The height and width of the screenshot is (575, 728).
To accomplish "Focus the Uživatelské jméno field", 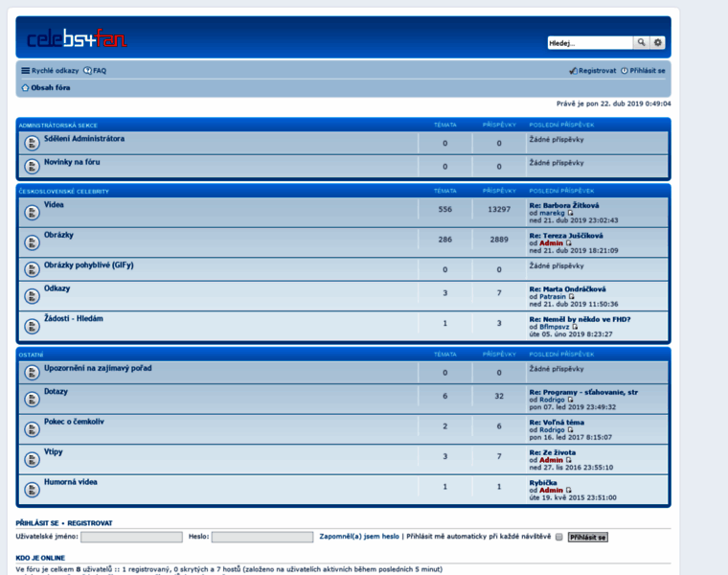I will (131, 537).
